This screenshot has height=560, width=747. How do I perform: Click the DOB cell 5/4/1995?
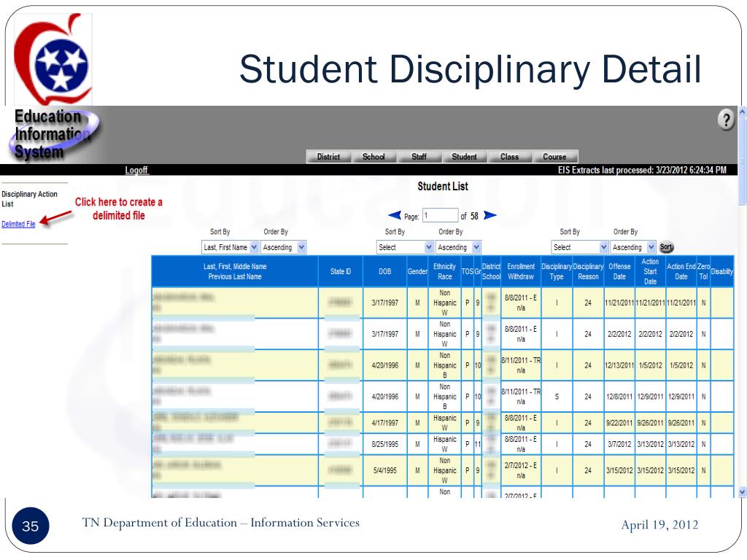385,470
